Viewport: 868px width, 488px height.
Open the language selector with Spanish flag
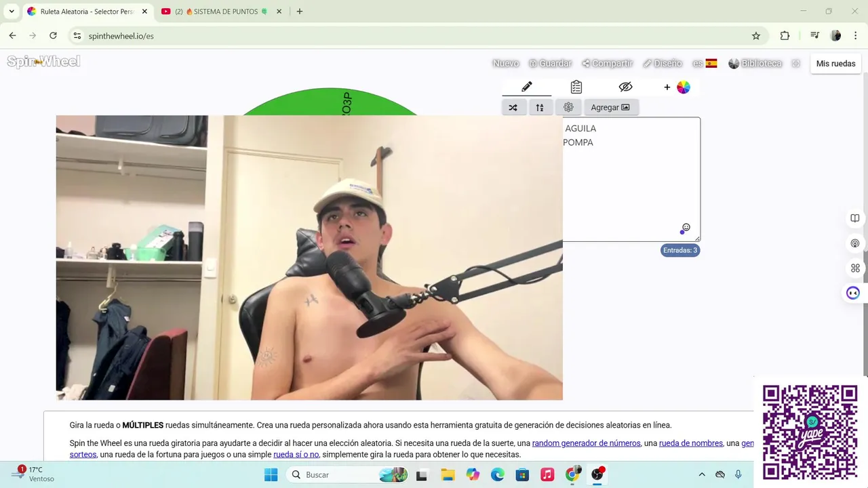pyautogui.click(x=705, y=63)
